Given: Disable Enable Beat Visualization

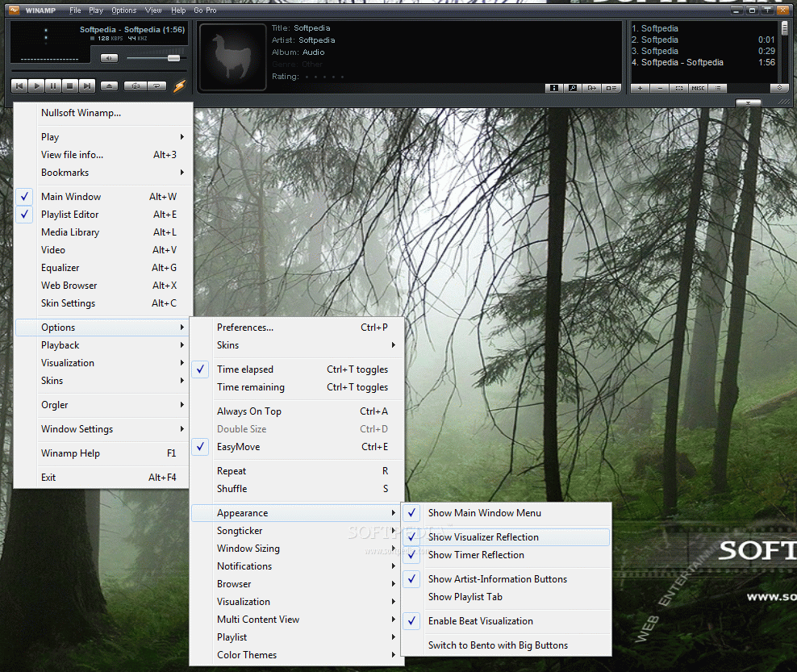Looking at the screenshot, I should (x=507, y=621).
